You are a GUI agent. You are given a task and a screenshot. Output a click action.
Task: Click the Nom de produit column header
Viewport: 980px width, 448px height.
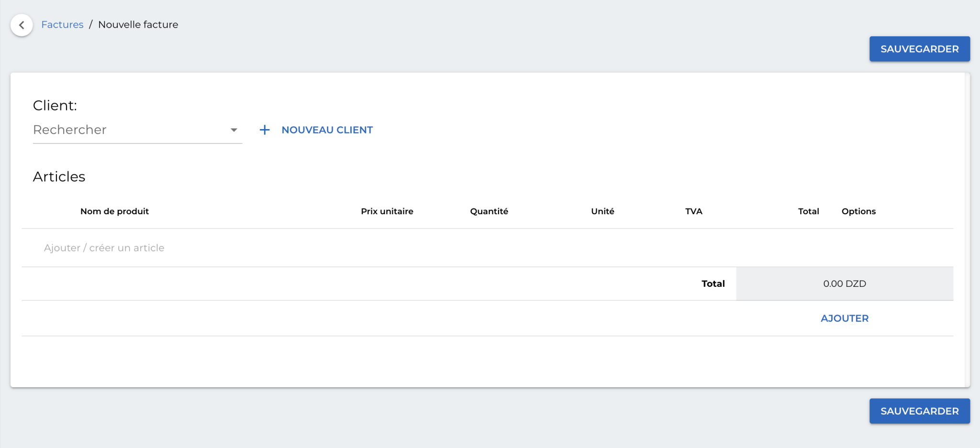(x=114, y=211)
